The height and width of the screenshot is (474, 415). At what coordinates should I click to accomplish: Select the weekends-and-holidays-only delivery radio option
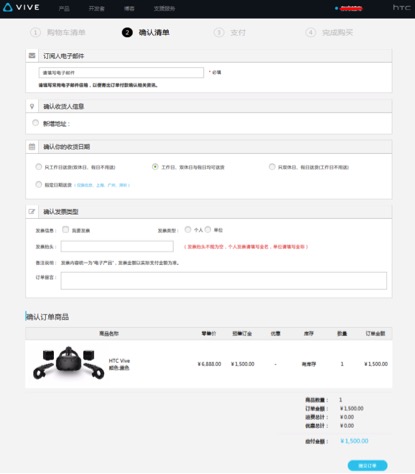click(x=272, y=166)
